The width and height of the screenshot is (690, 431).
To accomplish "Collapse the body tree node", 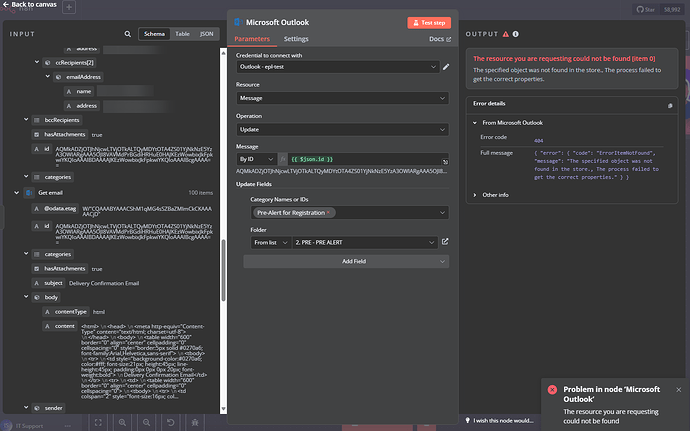I will click(x=26, y=297).
